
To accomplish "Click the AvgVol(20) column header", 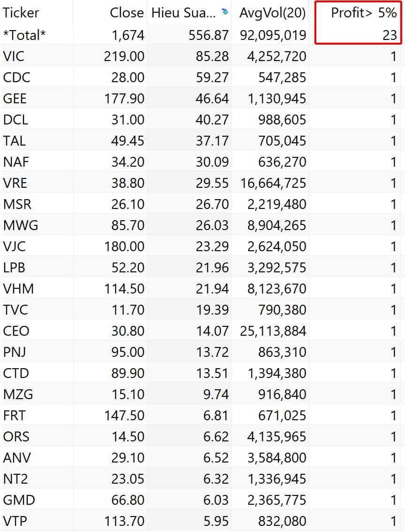I will pos(272,13).
